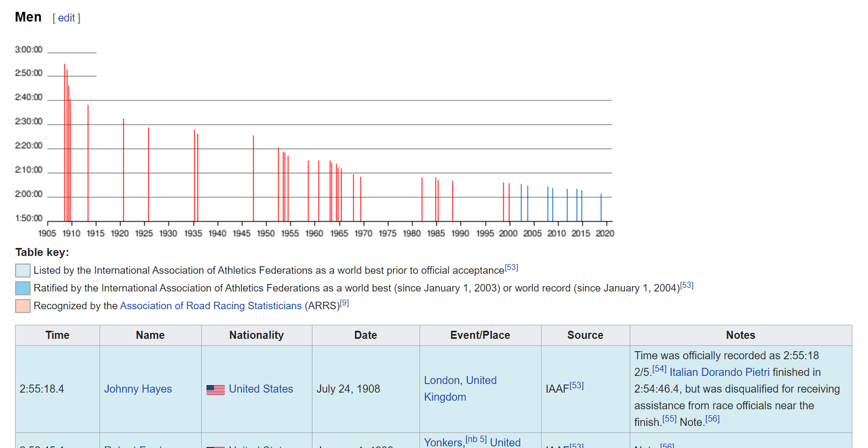Click the Date column header
The width and height of the screenshot is (868, 448).
(x=366, y=335)
